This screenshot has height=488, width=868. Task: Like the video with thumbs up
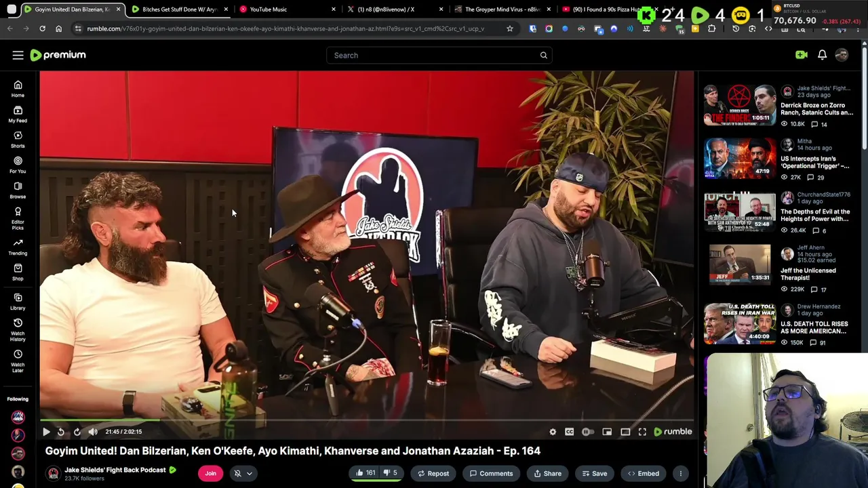click(365, 473)
